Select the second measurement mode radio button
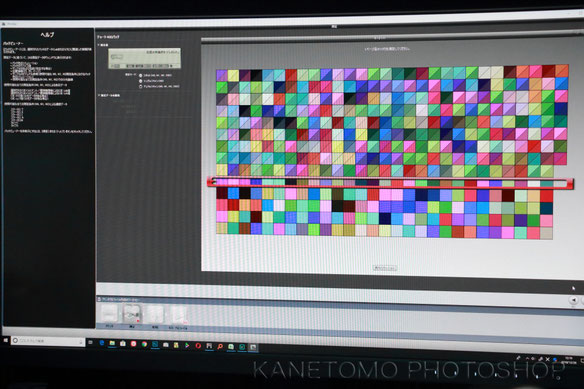Viewport: 584px width, 389px height. pyautogui.click(x=140, y=81)
